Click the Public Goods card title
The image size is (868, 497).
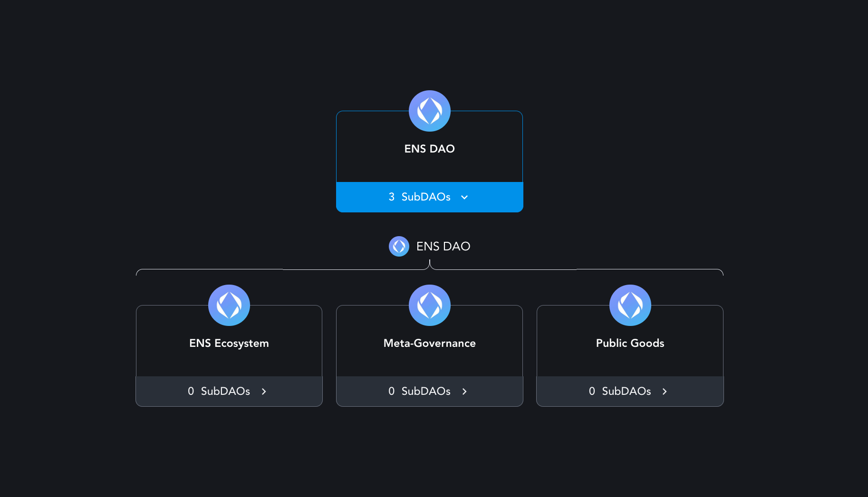(630, 343)
